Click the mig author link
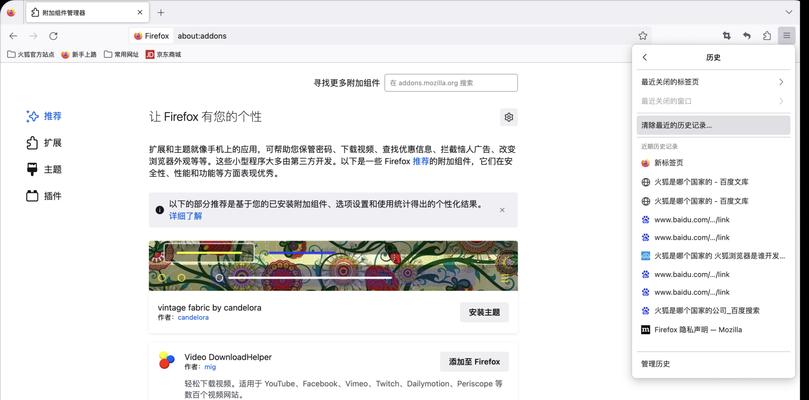This screenshot has width=809, height=400. 210,367
